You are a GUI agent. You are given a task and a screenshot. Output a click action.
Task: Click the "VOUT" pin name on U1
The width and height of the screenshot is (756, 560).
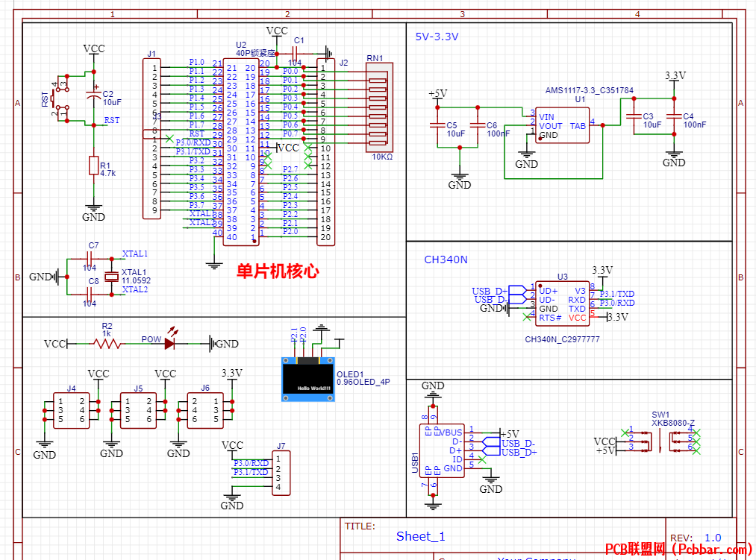(x=551, y=126)
